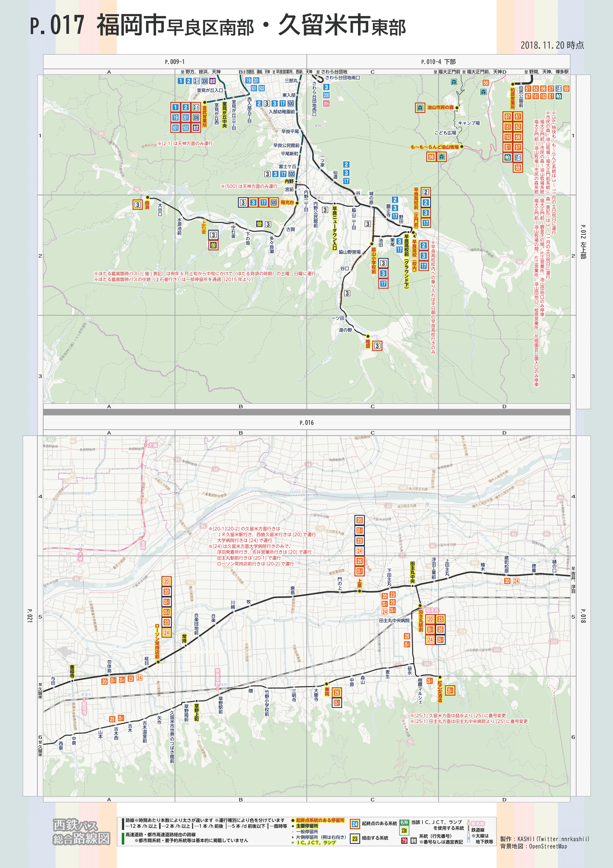Click the ローソン常持店前 stop label
The image size is (613, 868).
tap(157, 641)
